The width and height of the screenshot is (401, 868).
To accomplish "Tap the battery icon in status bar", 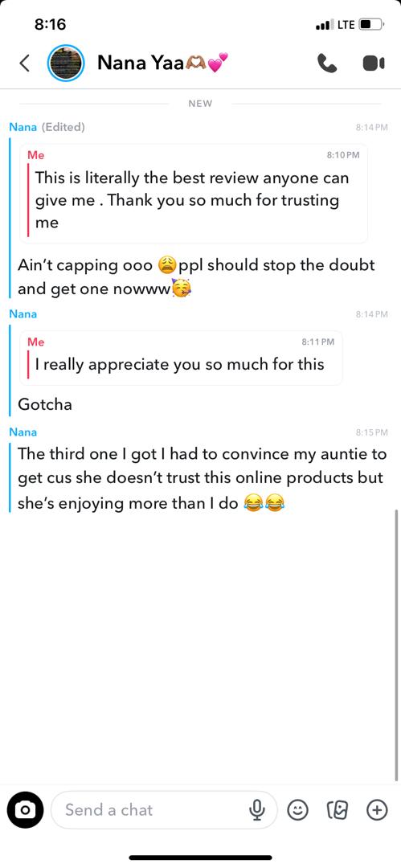I will tap(371, 24).
